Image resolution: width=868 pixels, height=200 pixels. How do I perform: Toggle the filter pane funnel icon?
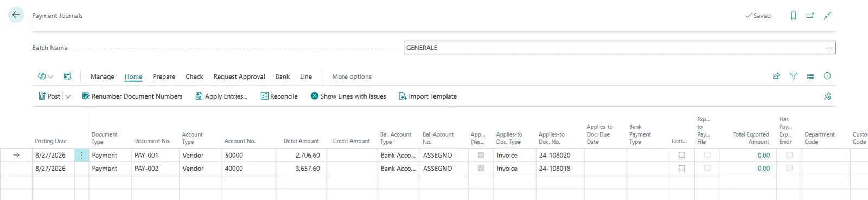tap(793, 76)
